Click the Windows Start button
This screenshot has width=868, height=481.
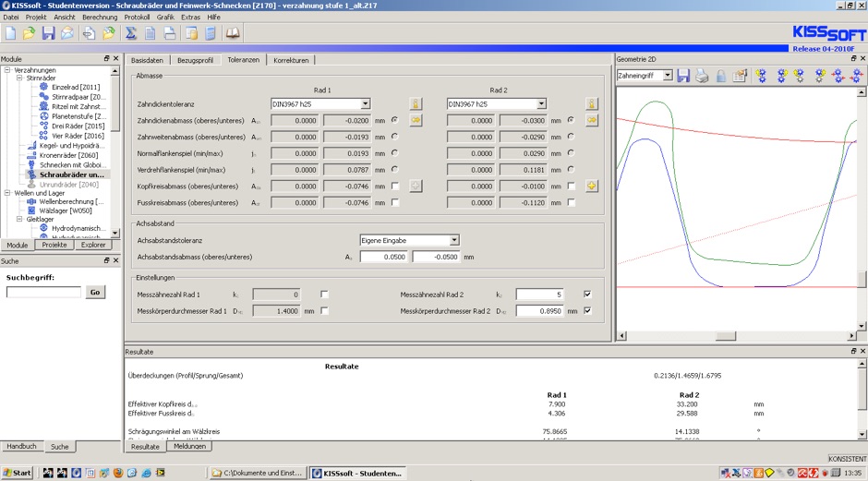[x=18, y=473]
